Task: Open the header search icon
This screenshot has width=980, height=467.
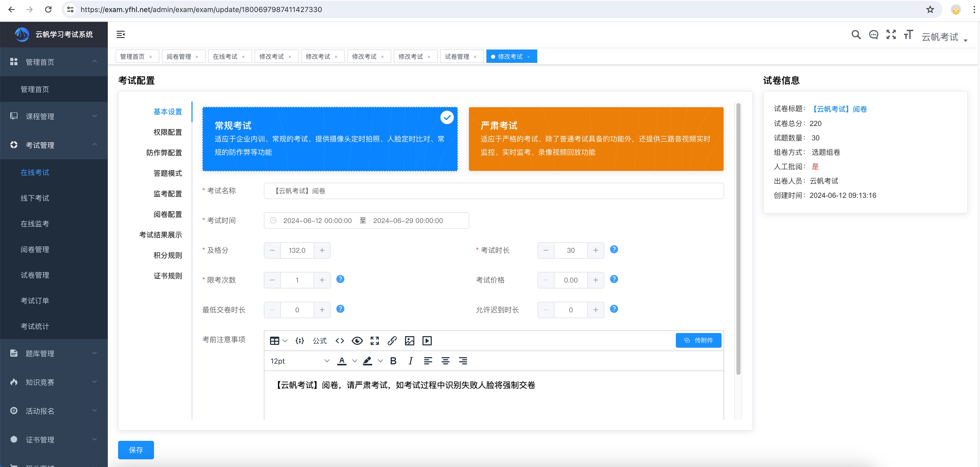Action: 856,35
